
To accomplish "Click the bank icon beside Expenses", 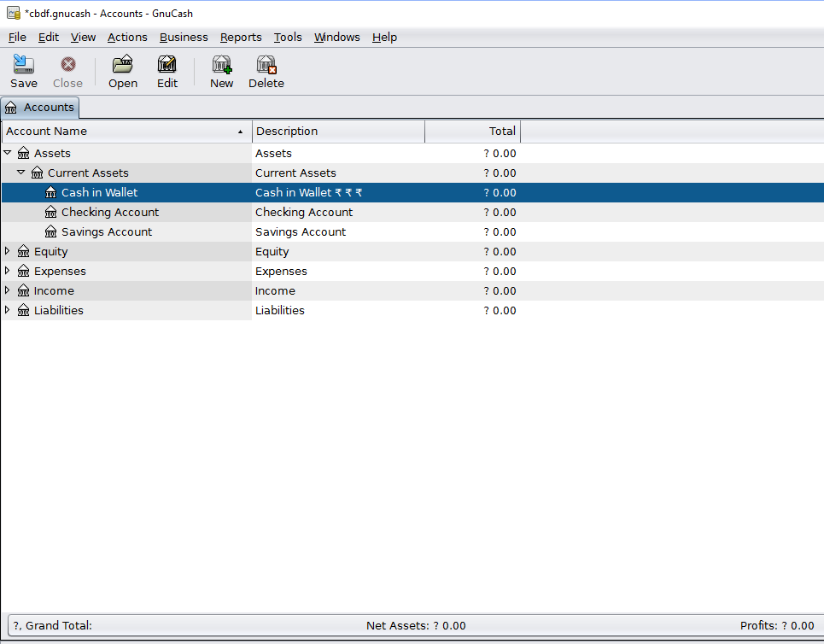I will (24, 271).
